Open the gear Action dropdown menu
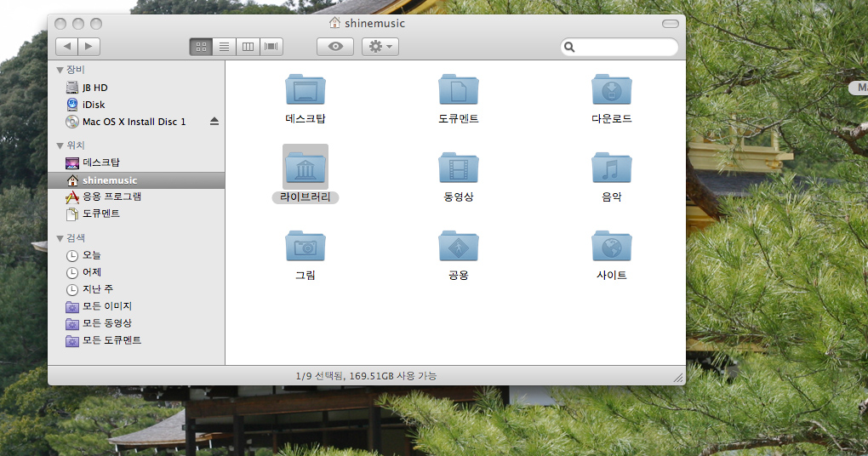 380,47
